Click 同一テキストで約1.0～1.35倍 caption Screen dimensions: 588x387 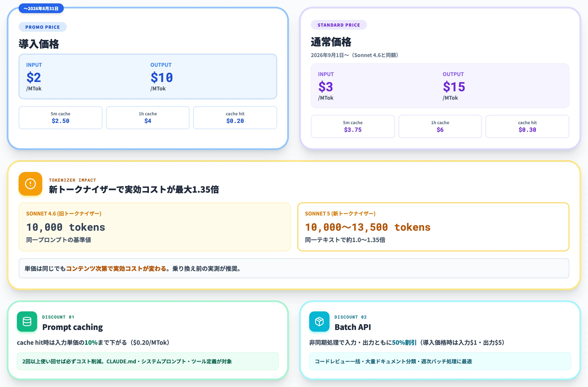tap(345, 240)
